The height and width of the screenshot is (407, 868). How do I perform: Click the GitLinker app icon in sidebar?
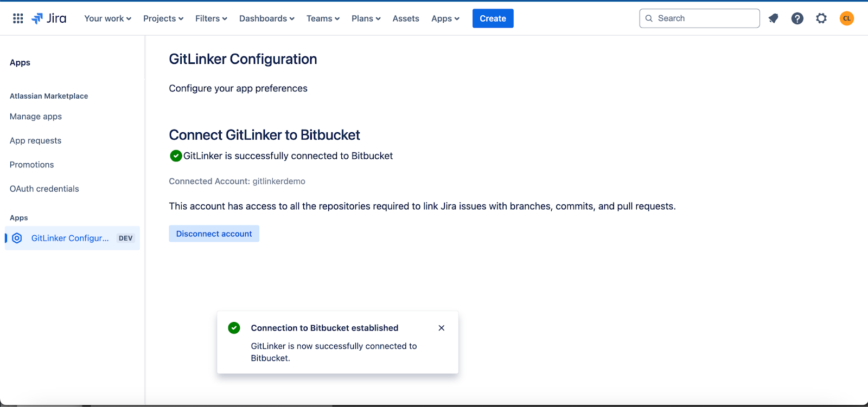[x=17, y=238]
